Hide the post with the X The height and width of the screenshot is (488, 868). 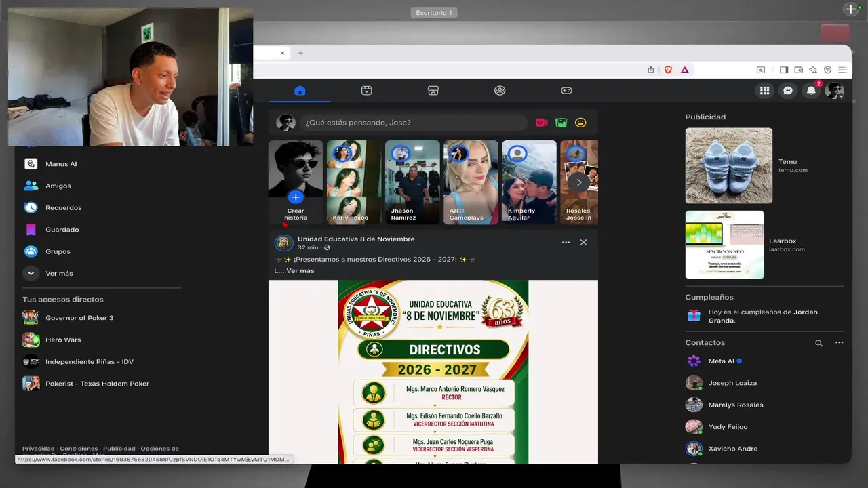[x=583, y=242]
